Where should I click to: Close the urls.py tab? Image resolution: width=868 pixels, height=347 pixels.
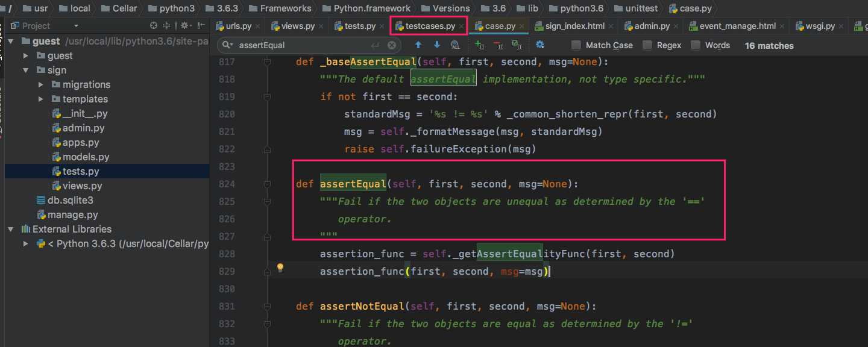click(258, 27)
